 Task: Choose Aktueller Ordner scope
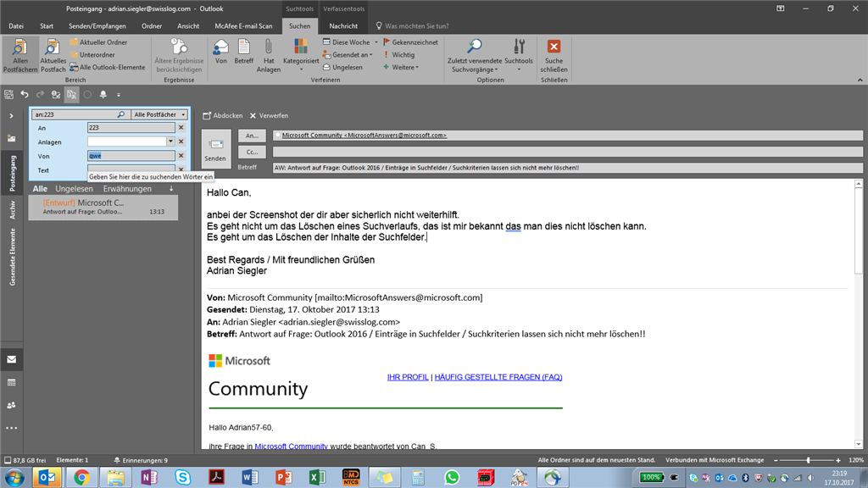pos(98,42)
